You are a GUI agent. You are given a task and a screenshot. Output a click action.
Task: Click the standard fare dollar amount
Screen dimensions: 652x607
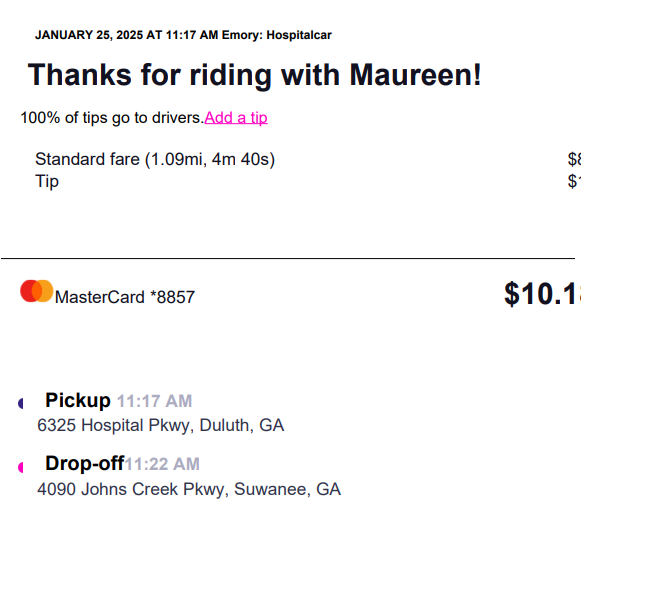[574, 160]
